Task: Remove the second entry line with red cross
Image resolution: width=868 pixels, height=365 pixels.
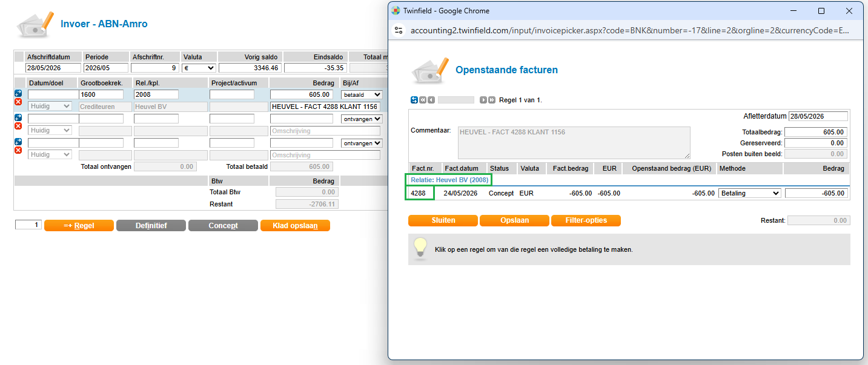Action: coord(18,126)
